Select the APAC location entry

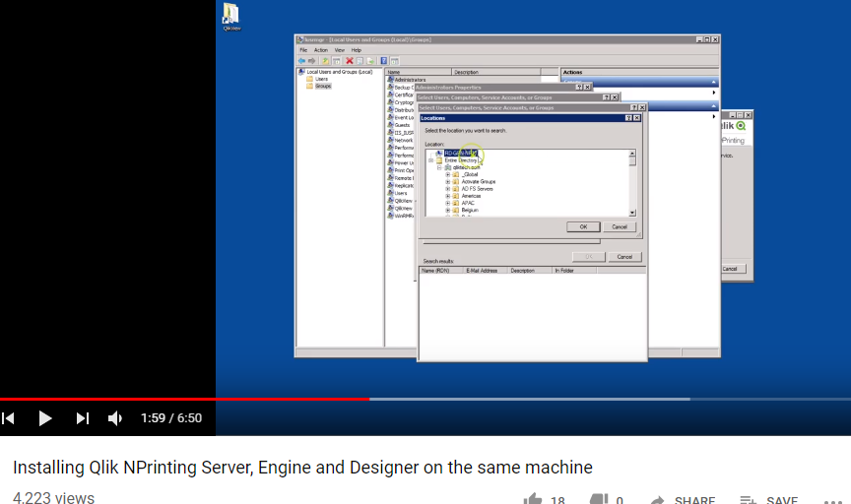(468, 203)
